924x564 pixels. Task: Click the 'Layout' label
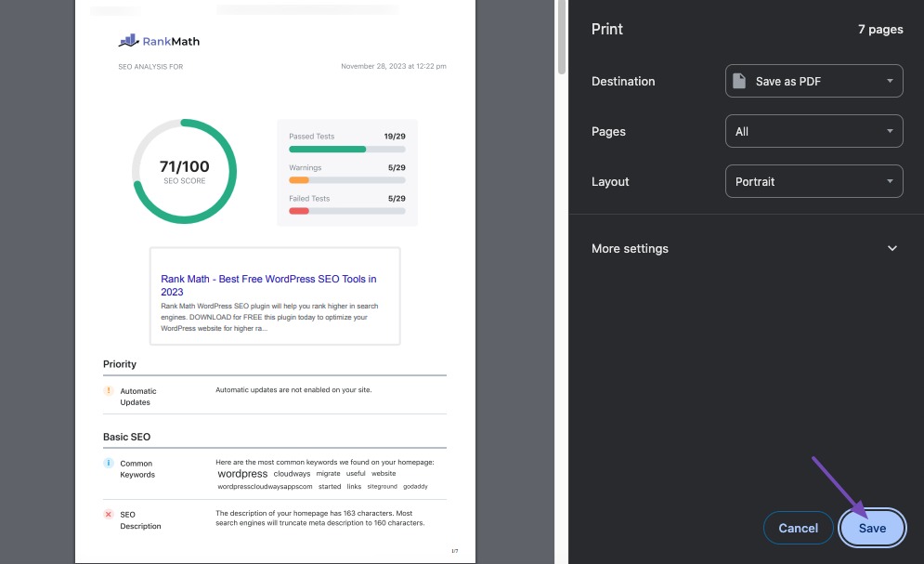pos(610,181)
